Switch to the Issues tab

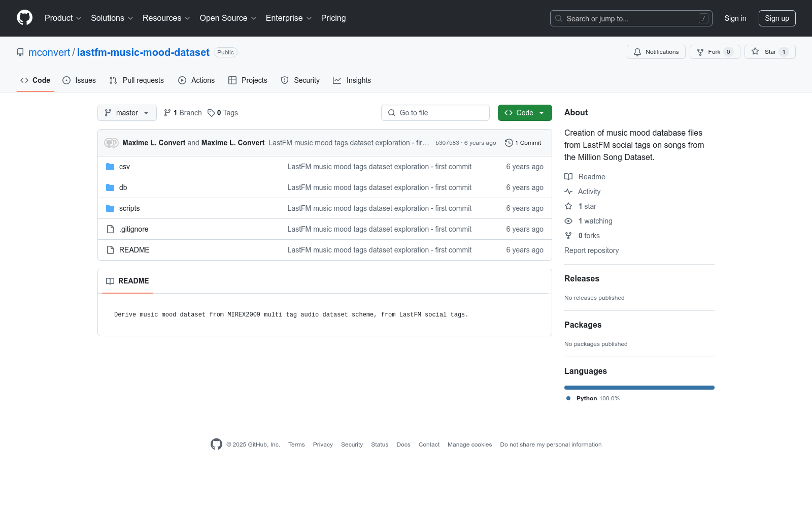(x=79, y=80)
